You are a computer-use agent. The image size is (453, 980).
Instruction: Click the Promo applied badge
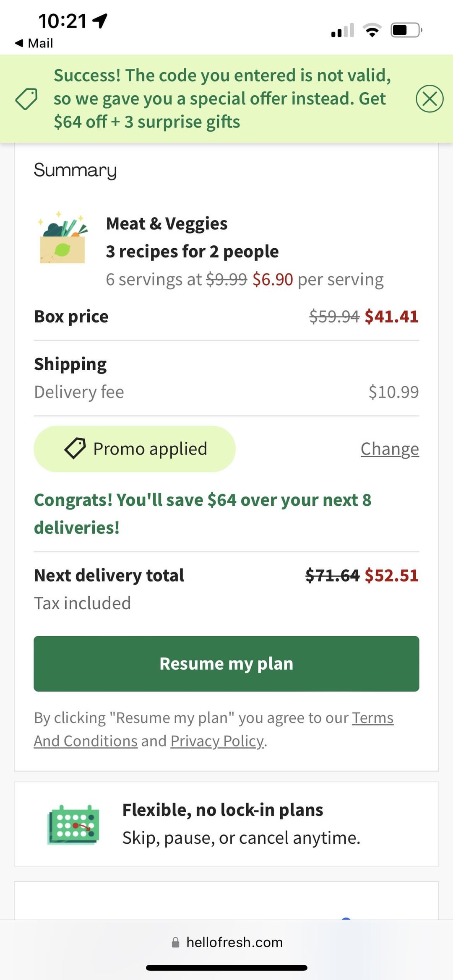tap(134, 449)
